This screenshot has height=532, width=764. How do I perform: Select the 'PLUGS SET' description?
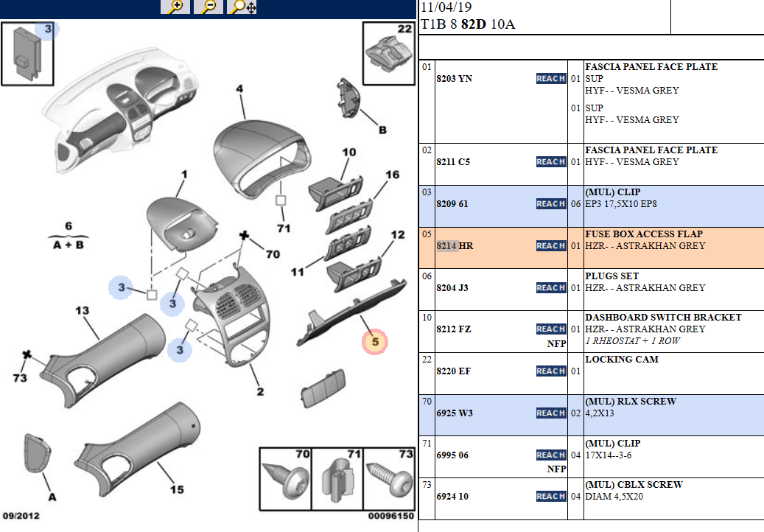click(611, 276)
